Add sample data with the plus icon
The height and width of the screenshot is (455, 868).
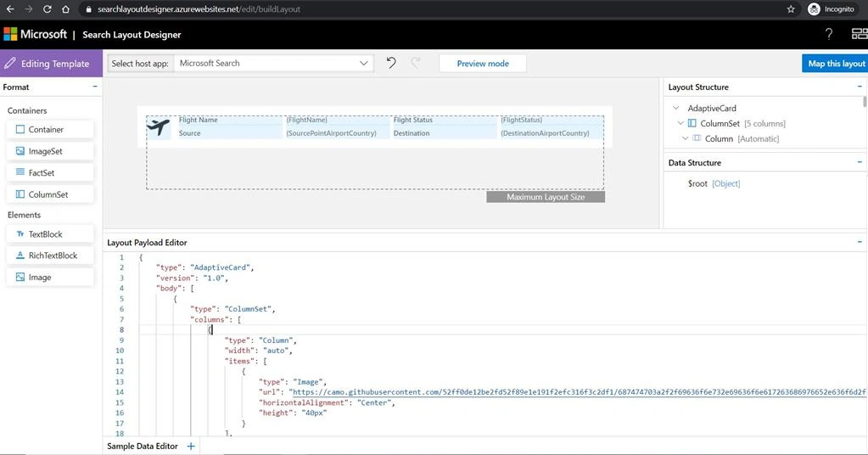191,447
